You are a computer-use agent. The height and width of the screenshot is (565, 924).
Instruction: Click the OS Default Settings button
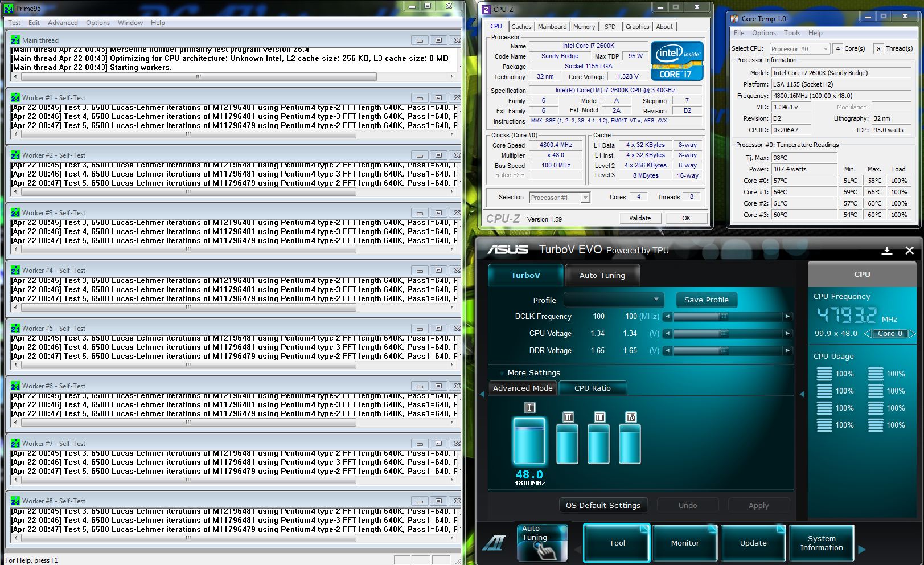click(x=603, y=505)
